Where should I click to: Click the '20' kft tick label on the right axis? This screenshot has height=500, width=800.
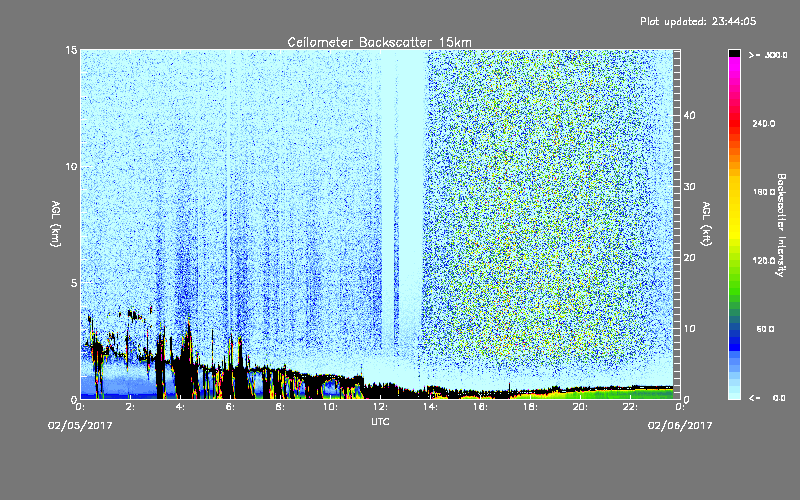[689, 258]
